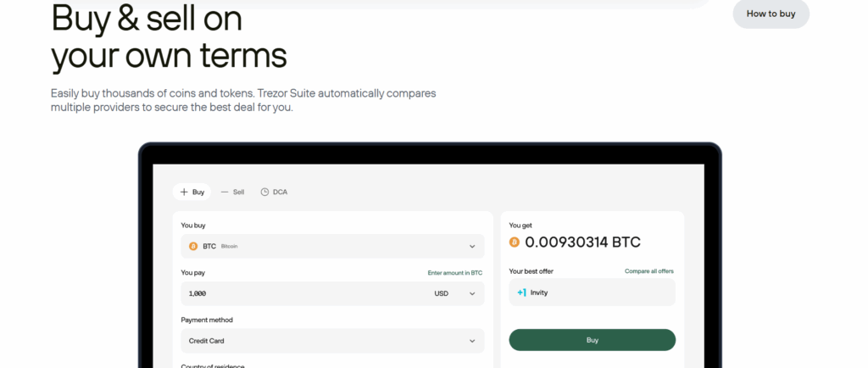
Task: Click the Your best offer label
Action: tap(531, 271)
